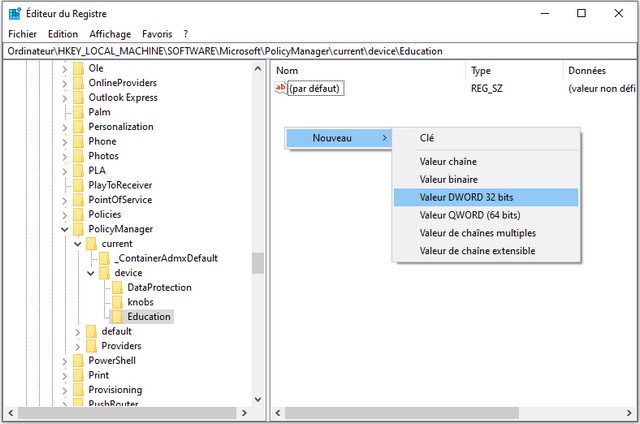Click the (par défaut) string value icon
This screenshot has height=424, width=640.
pyautogui.click(x=281, y=88)
